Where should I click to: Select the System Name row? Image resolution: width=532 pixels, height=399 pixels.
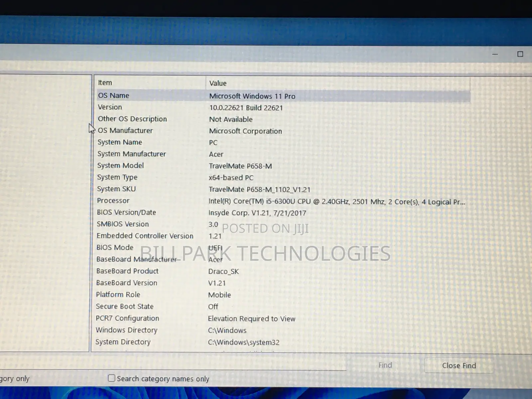[x=283, y=142]
